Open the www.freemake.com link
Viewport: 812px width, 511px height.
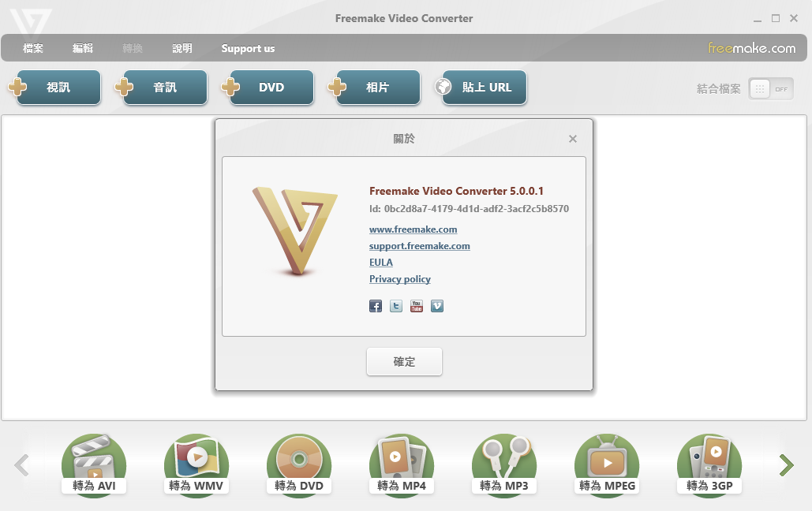pos(413,229)
